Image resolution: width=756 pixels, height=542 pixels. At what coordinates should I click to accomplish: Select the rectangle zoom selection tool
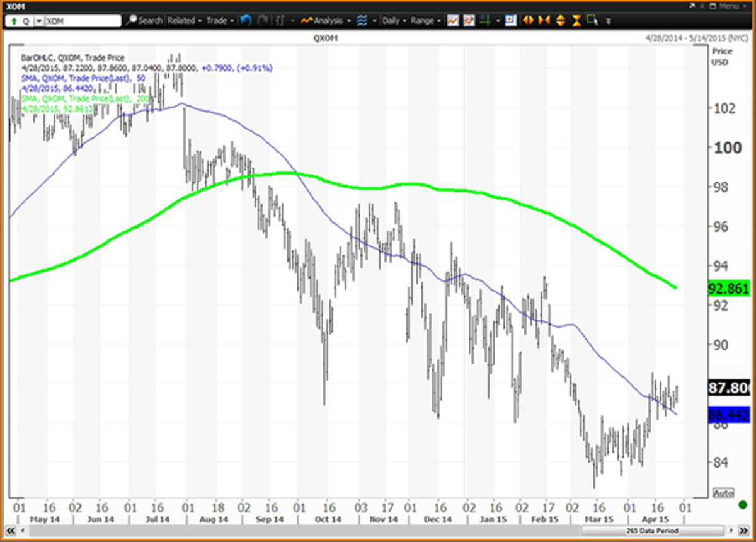(x=592, y=20)
